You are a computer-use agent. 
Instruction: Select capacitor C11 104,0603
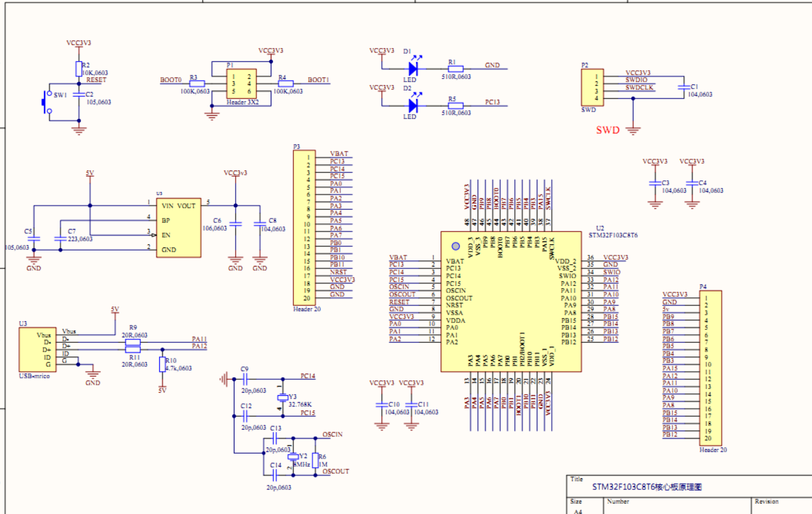point(412,405)
